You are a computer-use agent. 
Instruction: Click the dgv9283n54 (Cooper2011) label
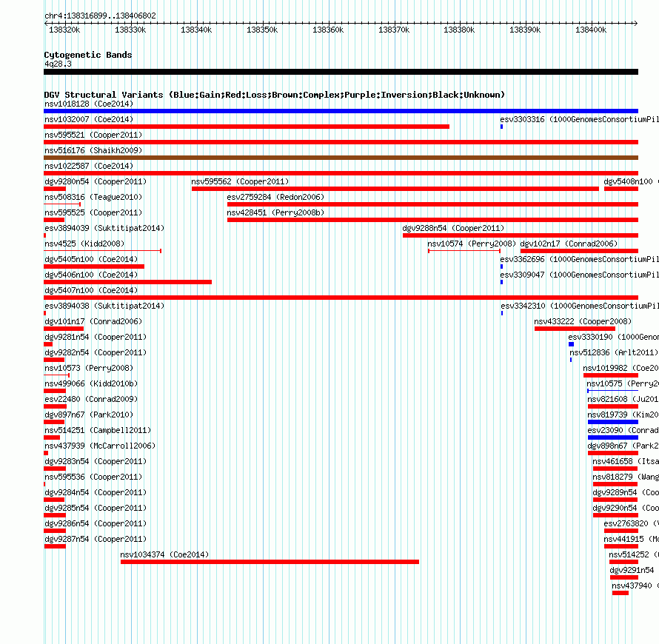(96, 461)
